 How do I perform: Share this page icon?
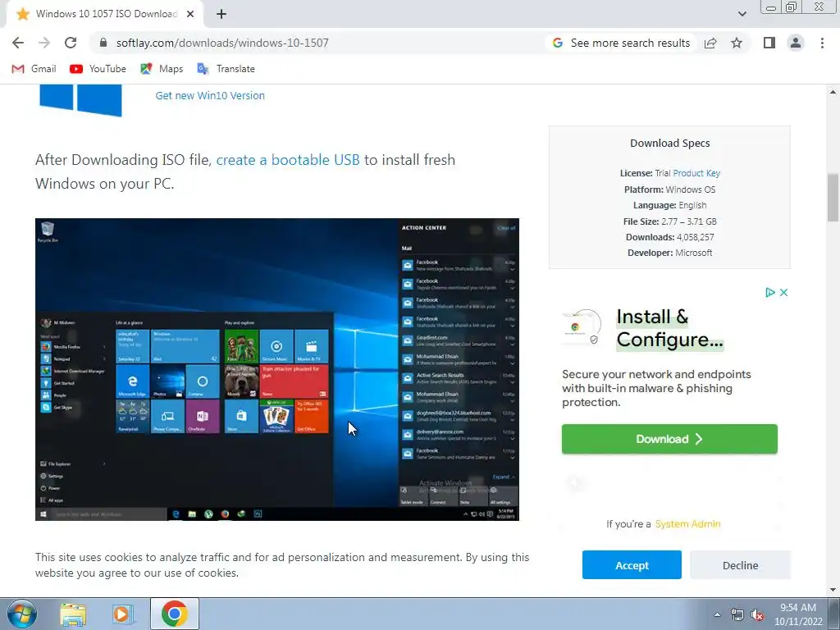(x=710, y=43)
